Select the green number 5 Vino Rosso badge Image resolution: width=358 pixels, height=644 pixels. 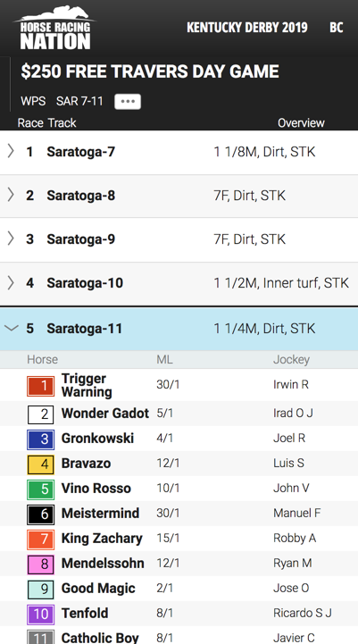point(41,490)
